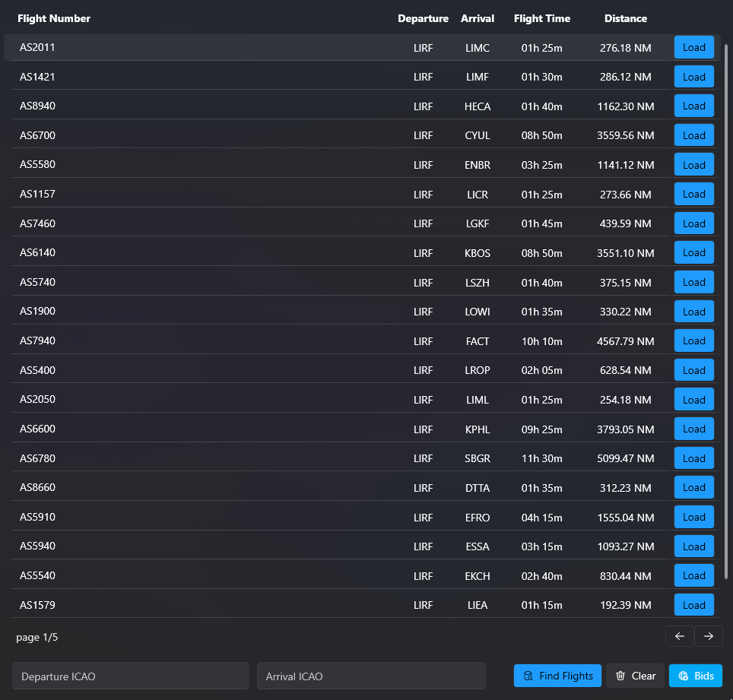Load flight AS7940 to FACT
Viewport: 733px width, 700px height.
pos(693,340)
